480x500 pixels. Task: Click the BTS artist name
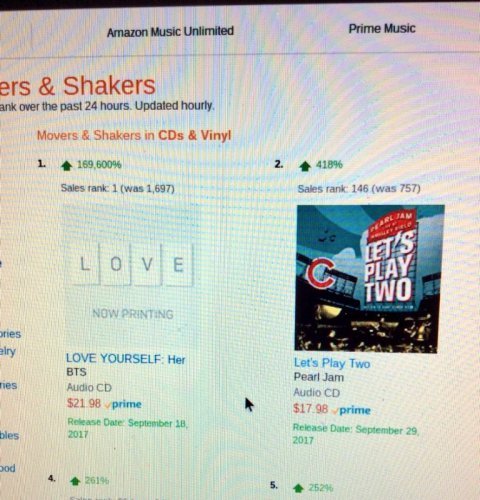76,372
